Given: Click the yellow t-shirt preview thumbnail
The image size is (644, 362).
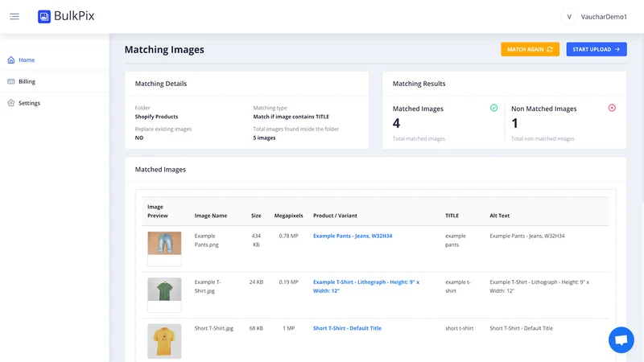Looking at the screenshot, I should pos(164,341).
